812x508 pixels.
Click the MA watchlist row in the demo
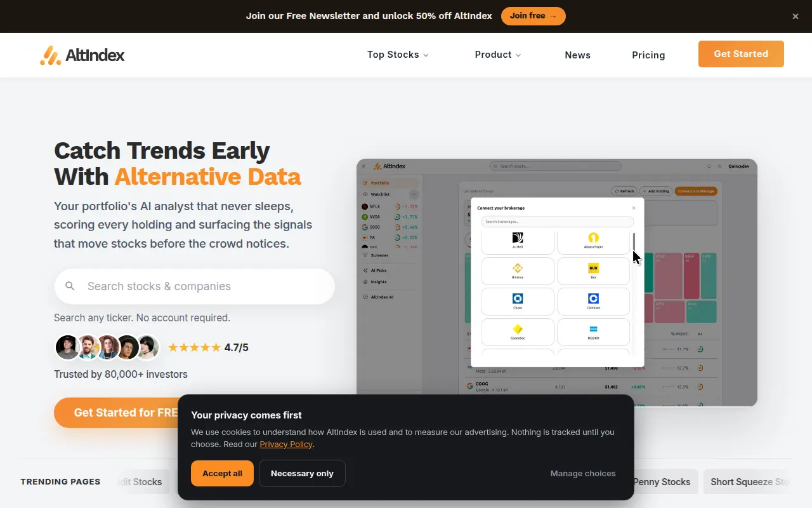[389, 237]
